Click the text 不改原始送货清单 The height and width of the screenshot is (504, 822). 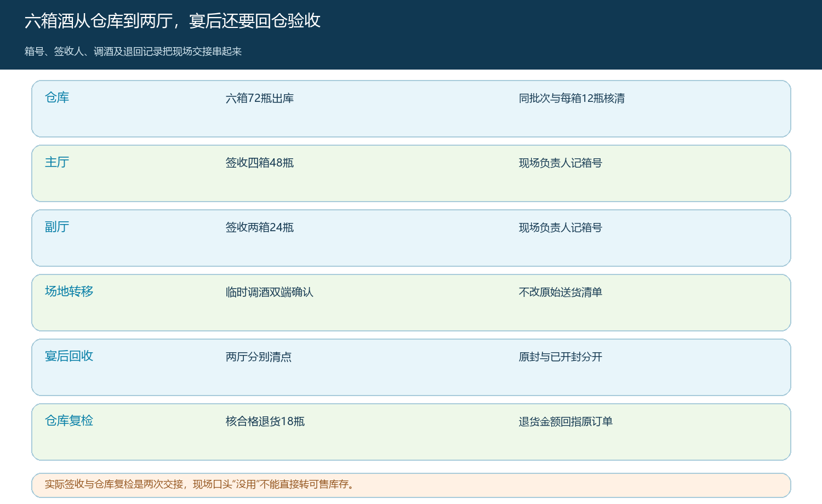[x=560, y=293]
